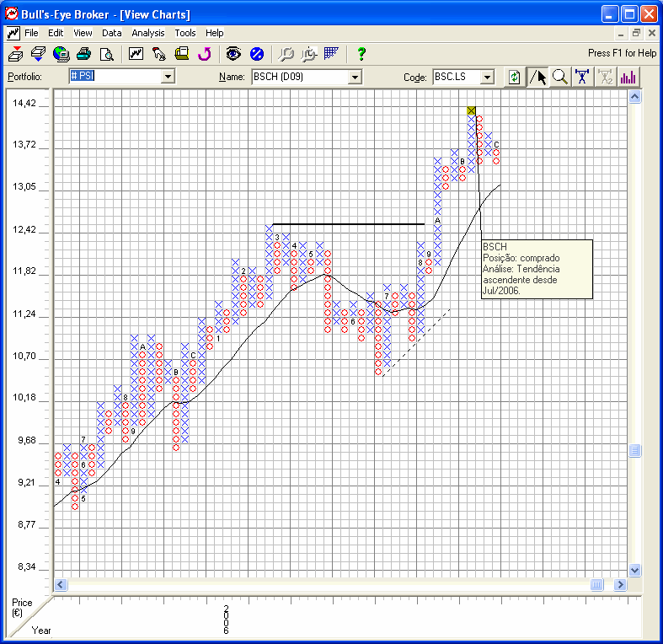Click the vertical scrollbar thumb on chart
Screen dimensions: 663x644
click(635, 452)
